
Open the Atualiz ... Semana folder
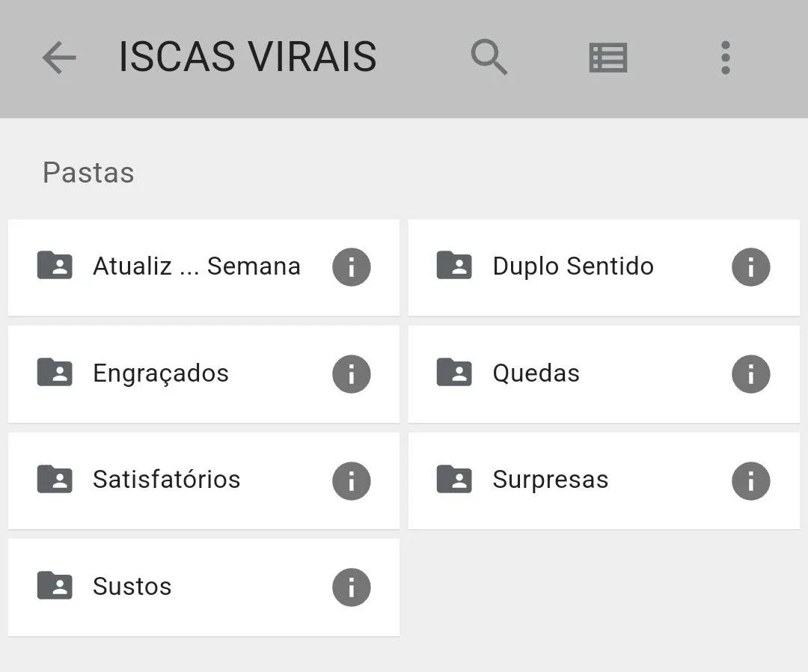pyautogui.click(x=203, y=267)
